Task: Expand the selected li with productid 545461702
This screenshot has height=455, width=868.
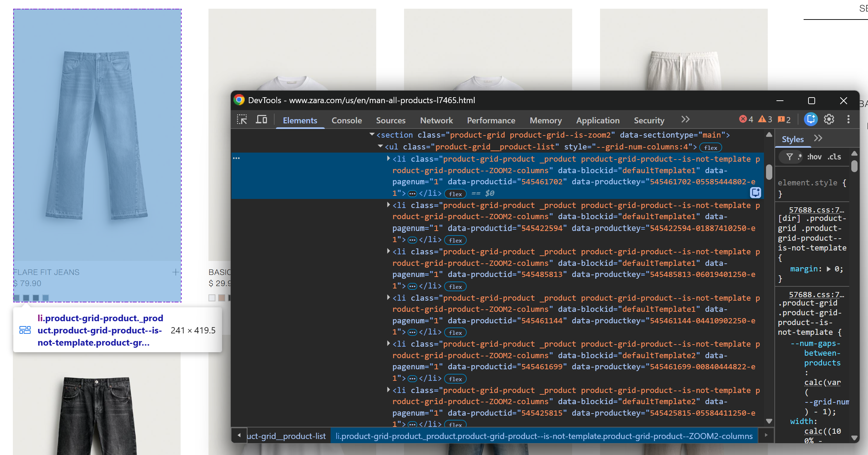Action: [x=388, y=159]
